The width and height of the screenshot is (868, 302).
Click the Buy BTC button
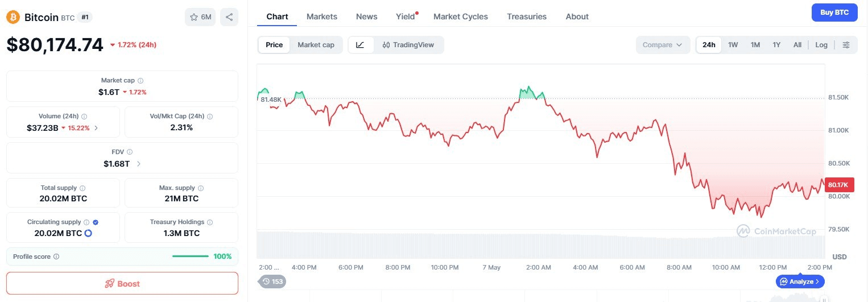[x=834, y=12]
